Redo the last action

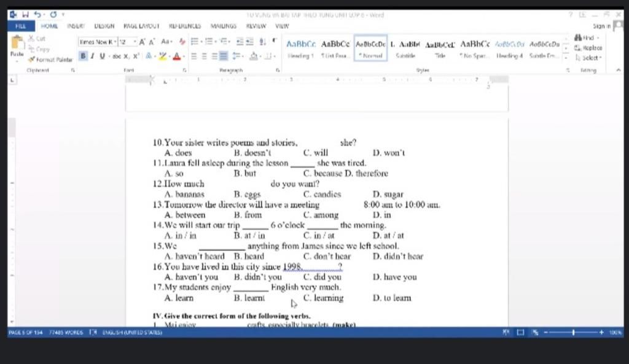(53, 15)
